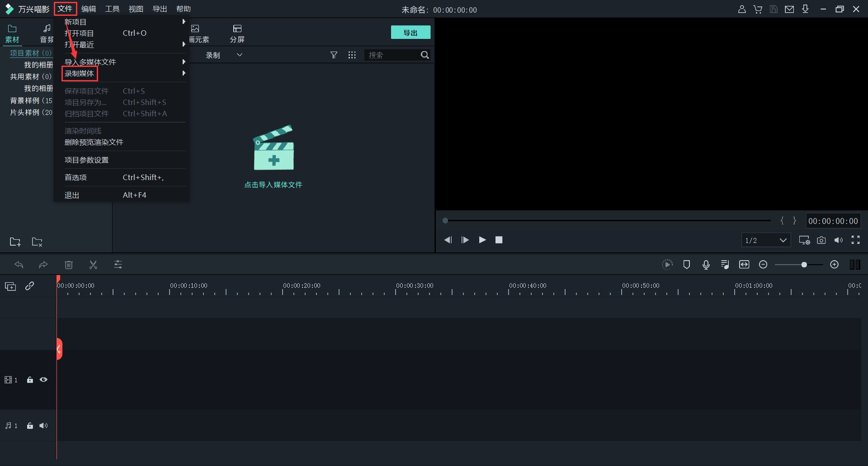Open the filter funnel icon in media panel
The width and height of the screenshot is (868, 466).
(334, 55)
